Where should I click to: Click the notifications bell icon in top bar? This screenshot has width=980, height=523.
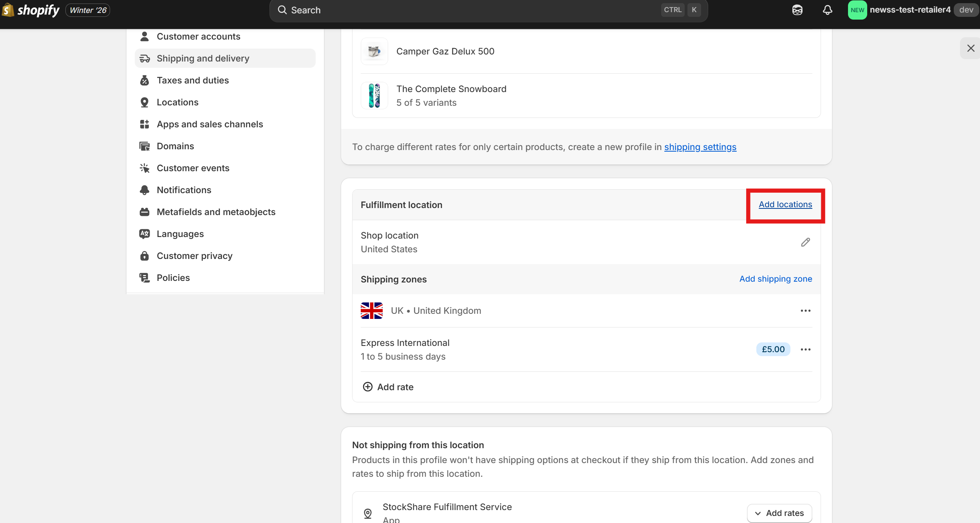tap(827, 10)
